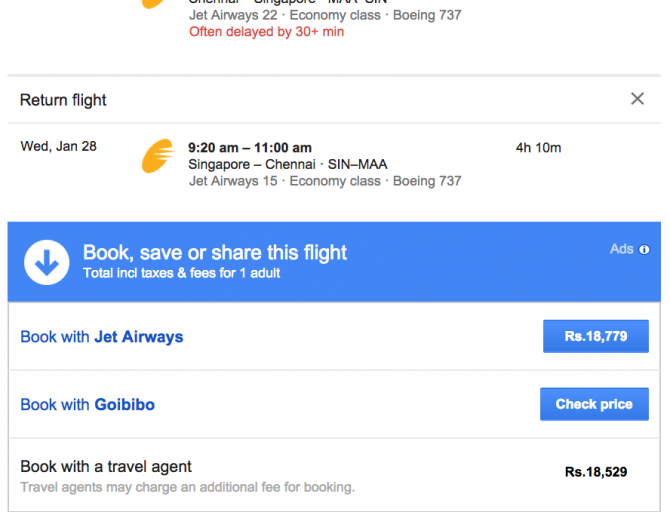The width and height of the screenshot is (670, 512).
Task: Open the Book with Jet Airways link
Action: [x=102, y=337]
